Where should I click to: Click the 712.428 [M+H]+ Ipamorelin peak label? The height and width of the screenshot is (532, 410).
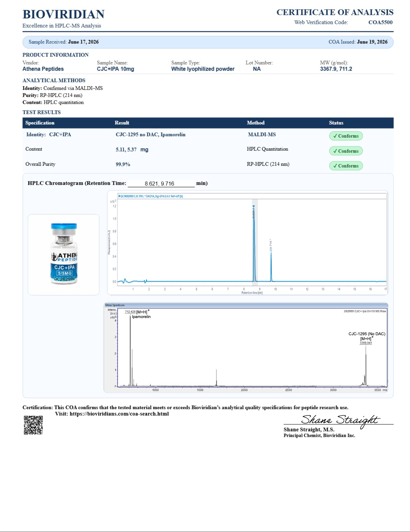[x=137, y=314]
